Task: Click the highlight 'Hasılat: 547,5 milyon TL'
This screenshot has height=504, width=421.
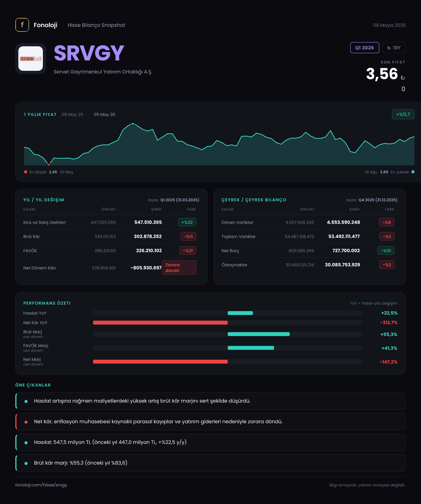Action: pos(210,442)
